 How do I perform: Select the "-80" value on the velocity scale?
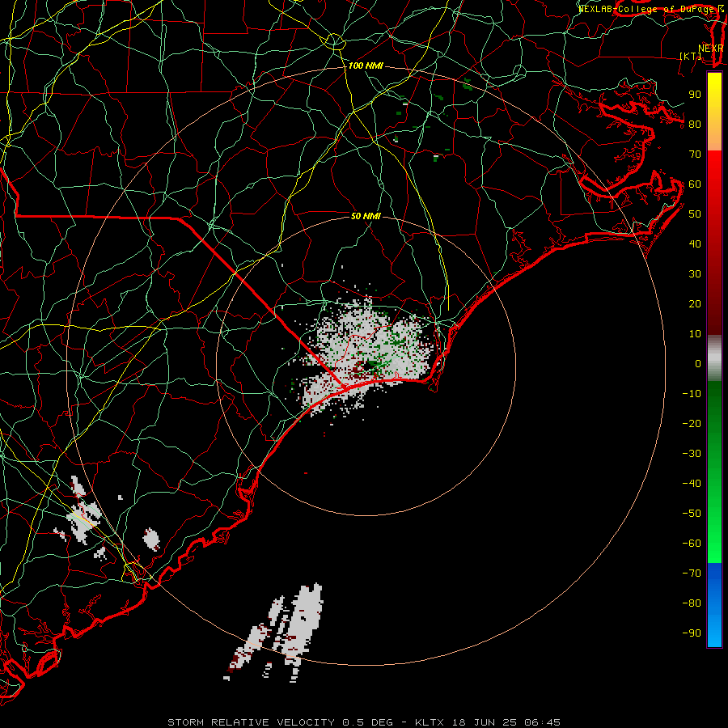pos(692,603)
